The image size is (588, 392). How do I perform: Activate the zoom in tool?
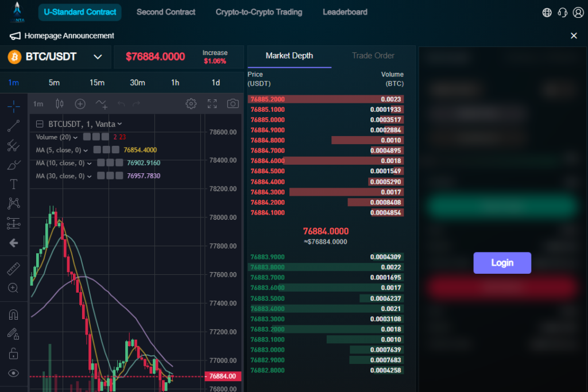coord(14,288)
